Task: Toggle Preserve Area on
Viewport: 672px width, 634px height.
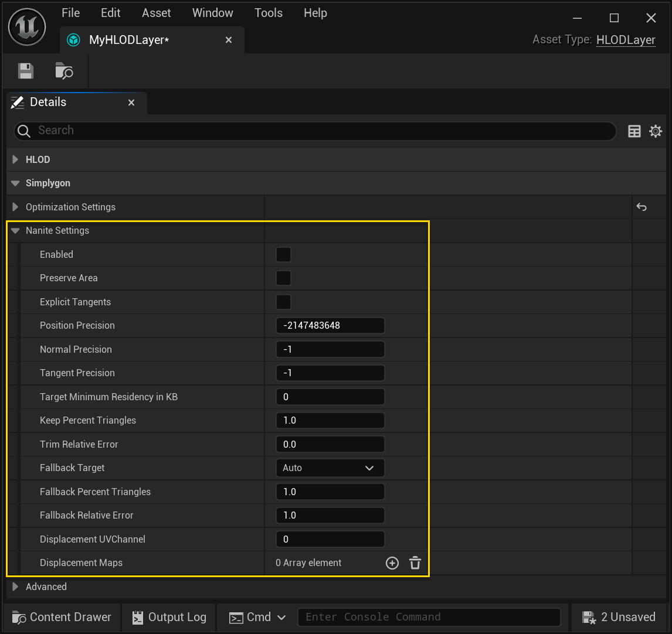Action: coord(283,278)
